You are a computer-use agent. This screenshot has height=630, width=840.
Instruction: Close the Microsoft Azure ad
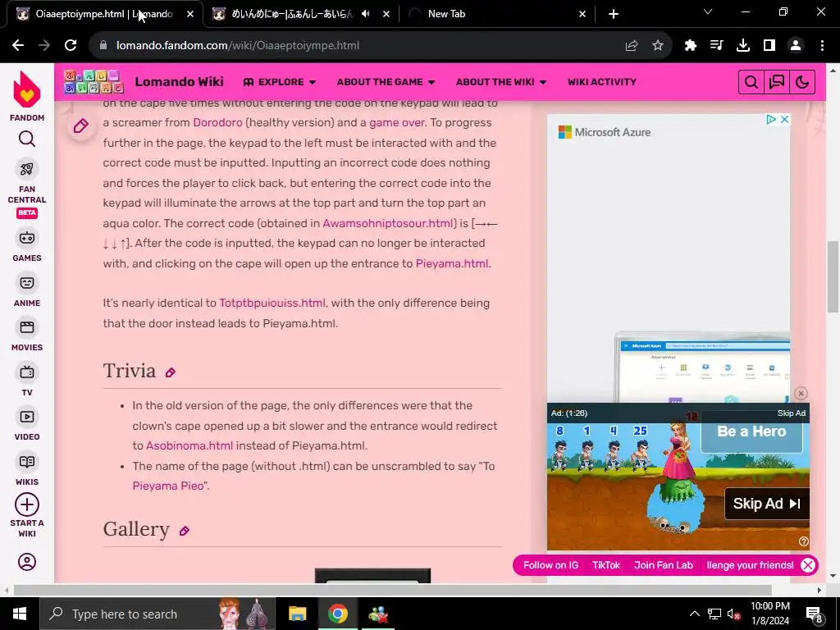[x=784, y=120]
